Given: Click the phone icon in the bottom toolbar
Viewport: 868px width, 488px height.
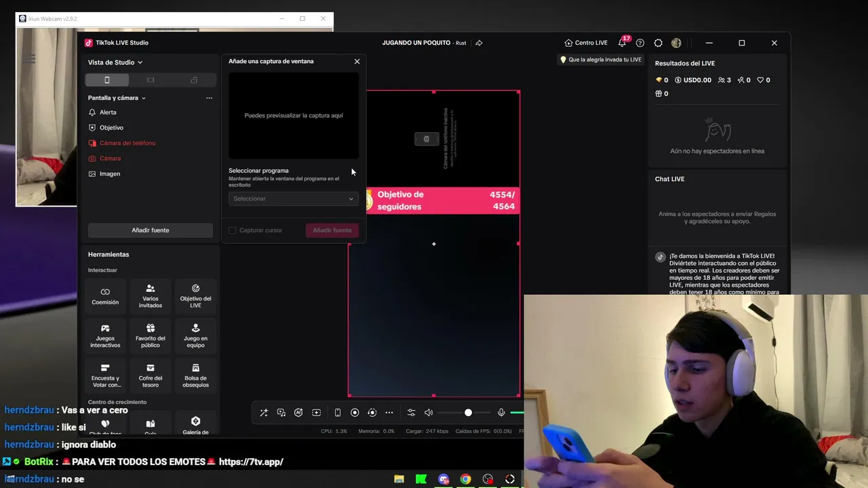Looking at the screenshot, I should coord(338,413).
